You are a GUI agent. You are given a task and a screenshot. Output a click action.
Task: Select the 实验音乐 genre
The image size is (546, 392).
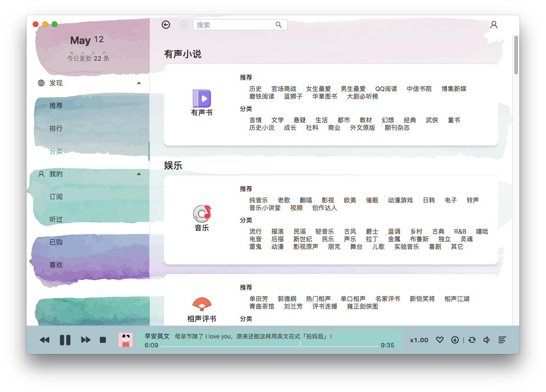point(406,247)
